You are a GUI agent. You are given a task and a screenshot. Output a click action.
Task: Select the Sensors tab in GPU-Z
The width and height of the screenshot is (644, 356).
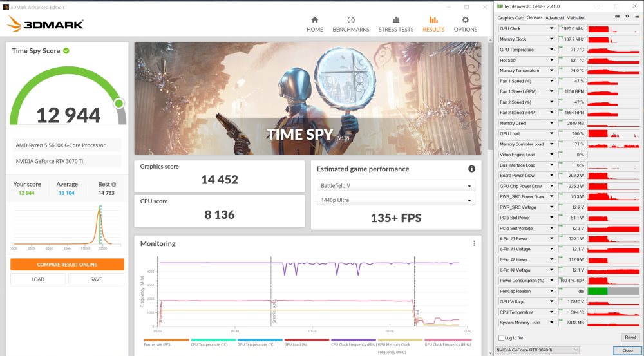(x=535, y=17)
